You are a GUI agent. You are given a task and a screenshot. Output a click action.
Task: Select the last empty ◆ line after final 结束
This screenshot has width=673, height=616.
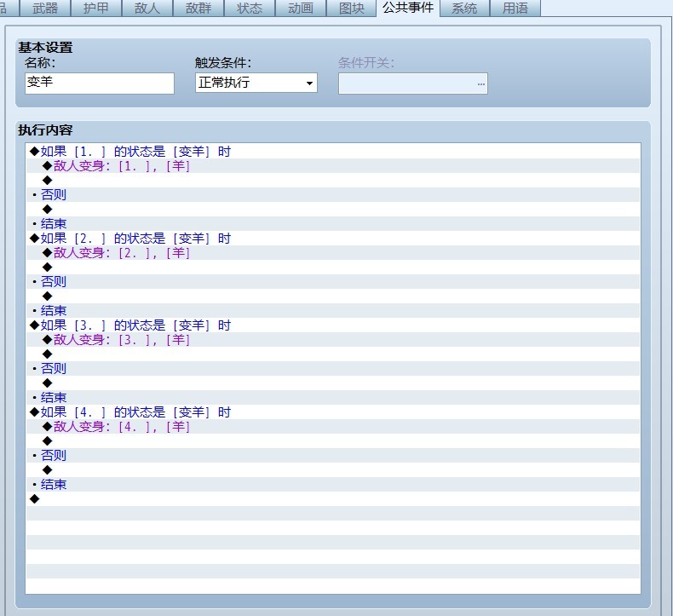pyautogui.click(x=333, y=498)
